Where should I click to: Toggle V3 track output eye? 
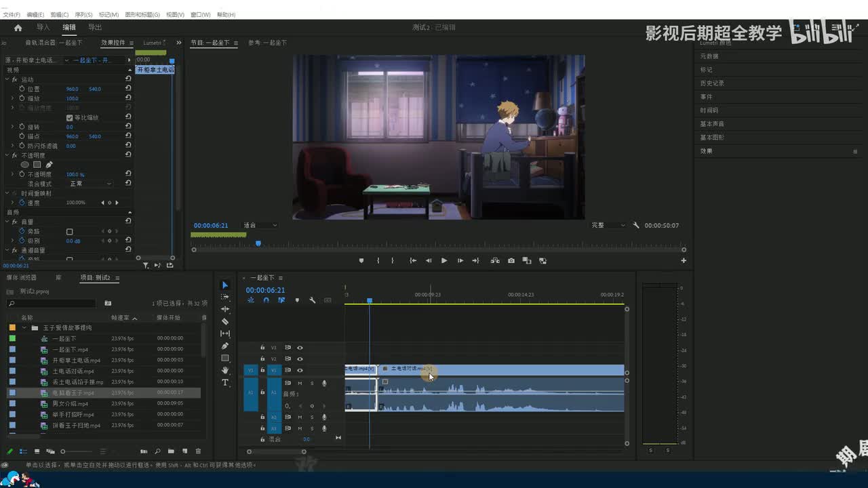[x=300, y=347]
